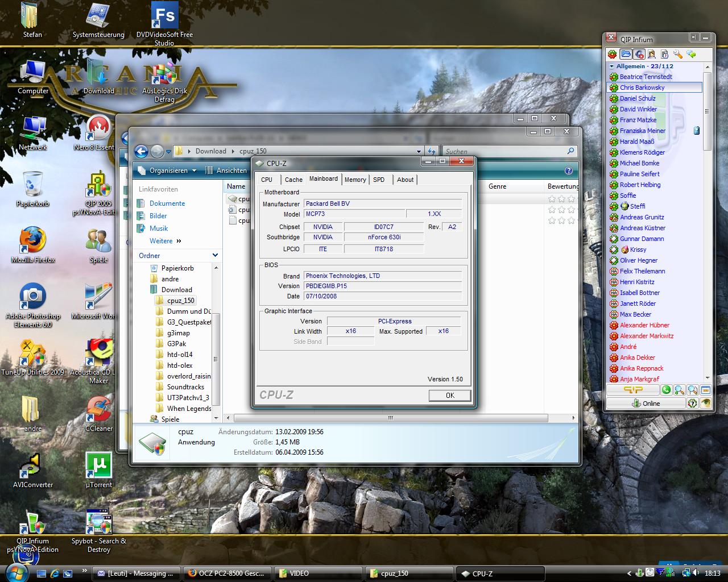This screenshot has height=582, width=728.
Task: Click the Genre column header
Action: point(515,186)
